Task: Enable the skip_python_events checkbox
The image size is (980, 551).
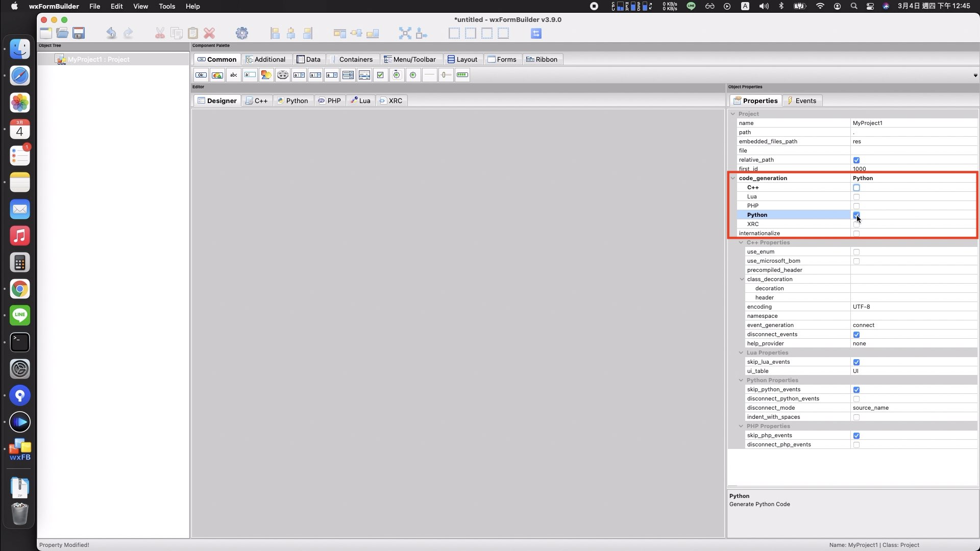Action: tap(856, 390)
